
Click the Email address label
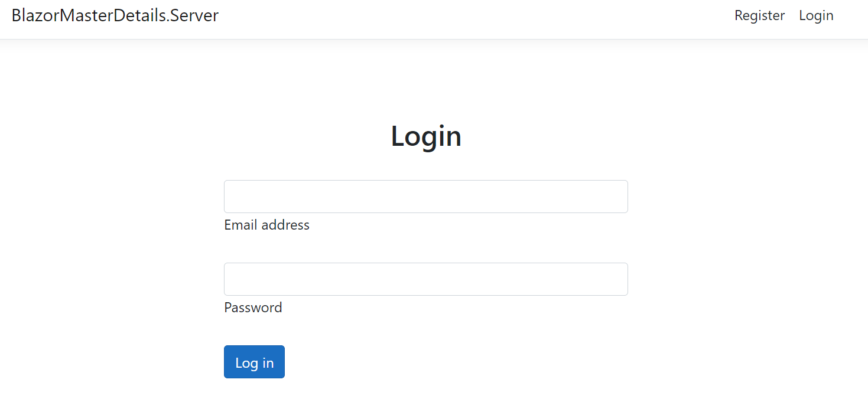[x=266, y=225]
